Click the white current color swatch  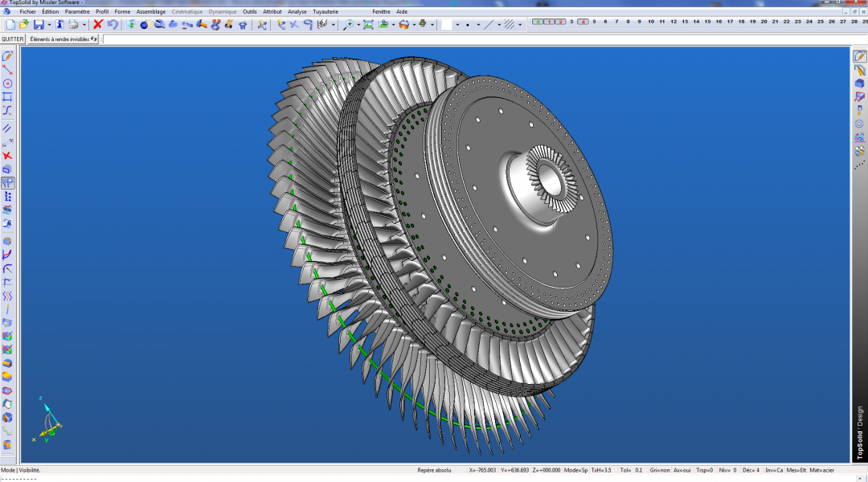click(x=447, y=24)
